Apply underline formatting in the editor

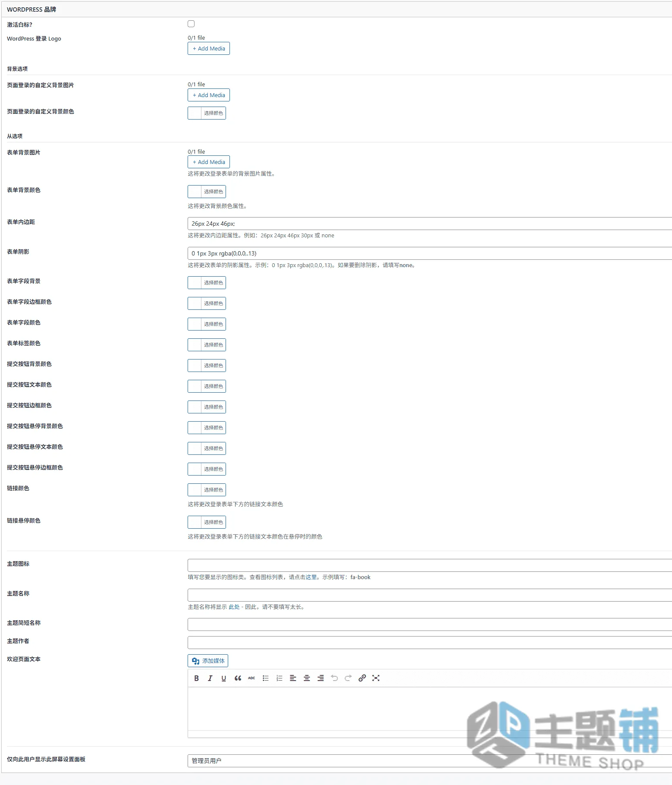(x=224, y=678)
